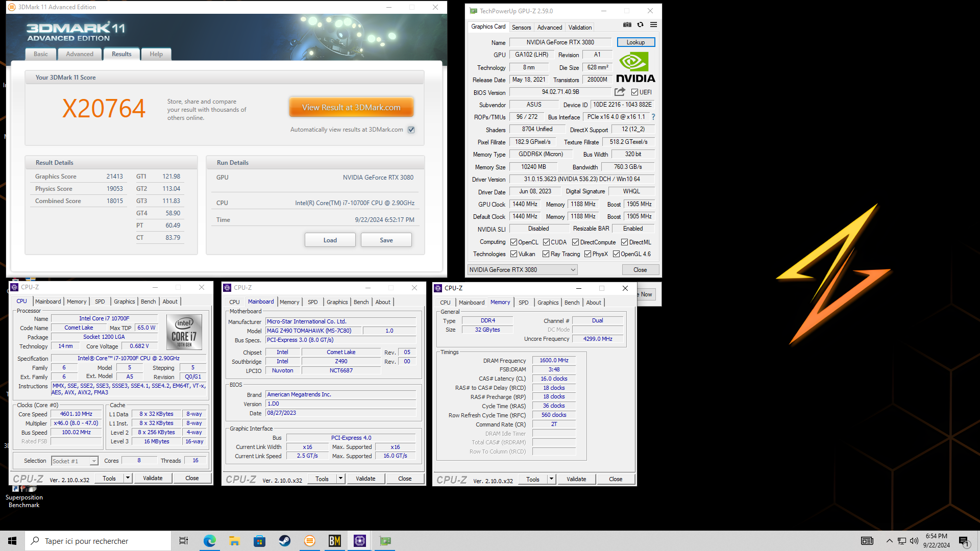Toggle the Ray Tracing checkbox
980x551 pixels.
click(x=546, y=254)
